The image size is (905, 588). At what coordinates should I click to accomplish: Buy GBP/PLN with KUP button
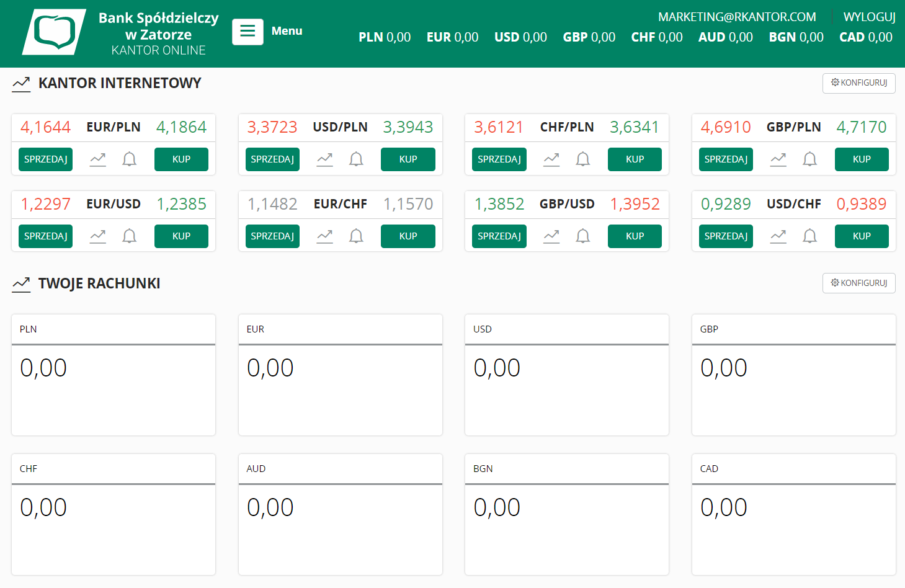tap(861, 159)
